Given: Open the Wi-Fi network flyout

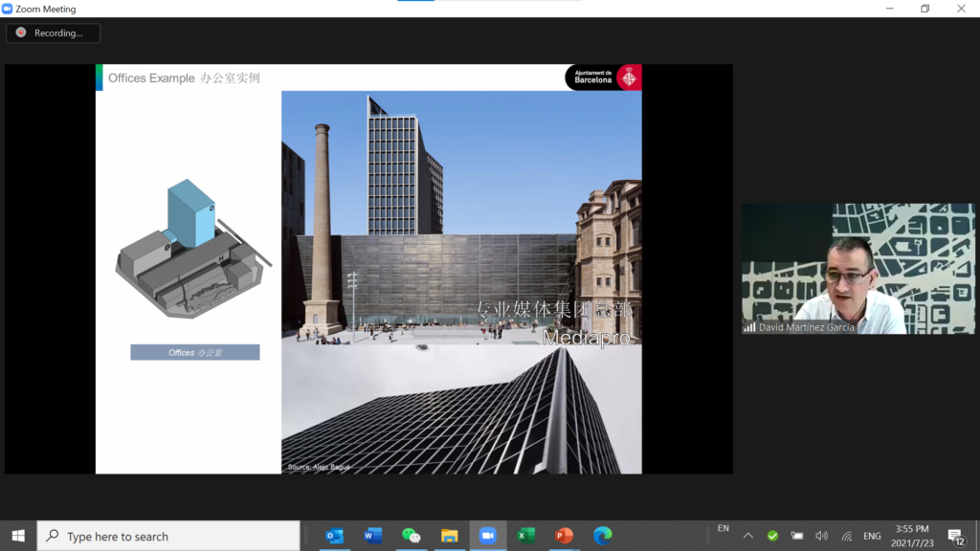Looking at the screenshot, I should [x=846, y=536].
